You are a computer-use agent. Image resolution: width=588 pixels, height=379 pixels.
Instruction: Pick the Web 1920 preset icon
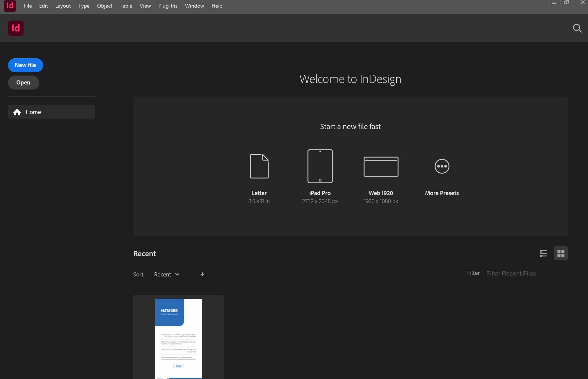pyautogui.click(x=381, y=167)
